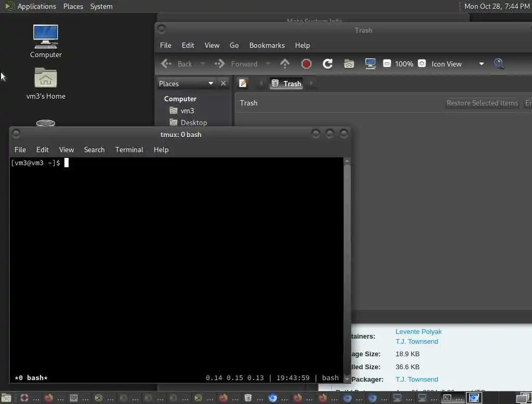Open first T.J. Townsend maintainer link

[417, 341]
